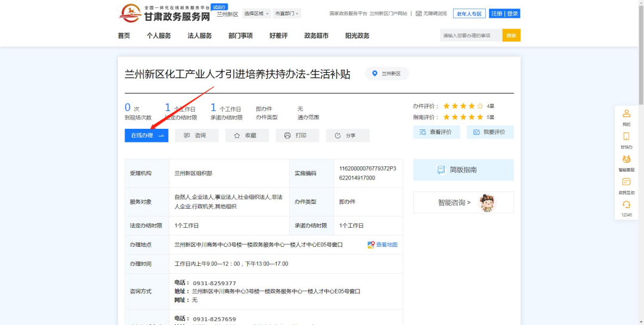Click the search input field for 事项
This screenshot has width=644, height=325.
click(470, 36)
